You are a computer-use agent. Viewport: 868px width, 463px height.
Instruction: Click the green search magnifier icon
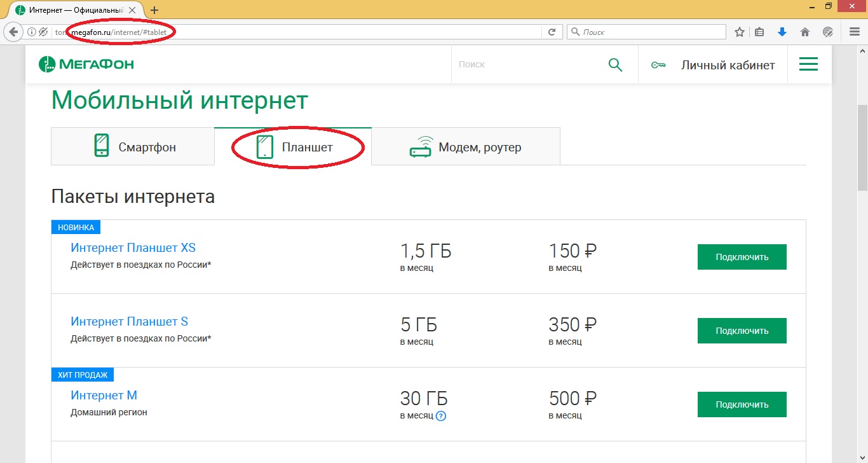click(x=614, y=64)
